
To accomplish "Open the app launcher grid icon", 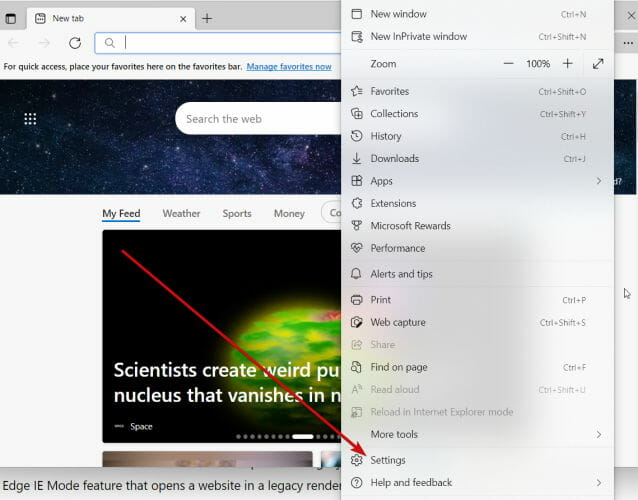I will click(x=30, y=119).
